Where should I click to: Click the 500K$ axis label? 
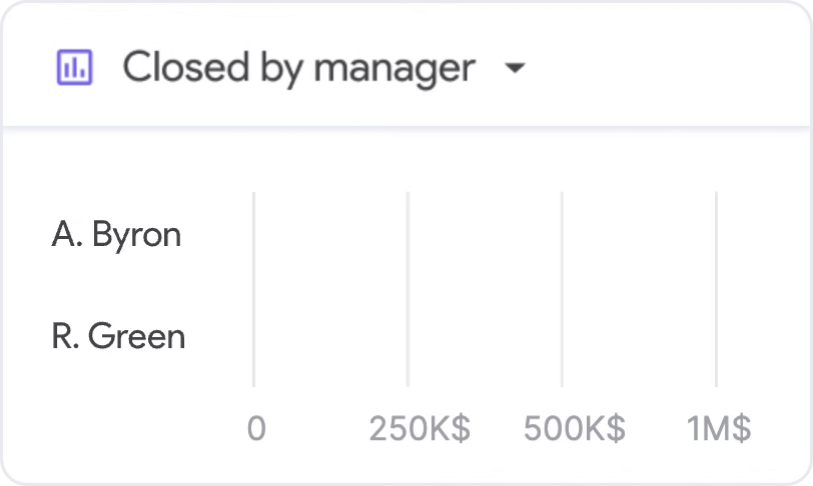[x=574, y=428]
